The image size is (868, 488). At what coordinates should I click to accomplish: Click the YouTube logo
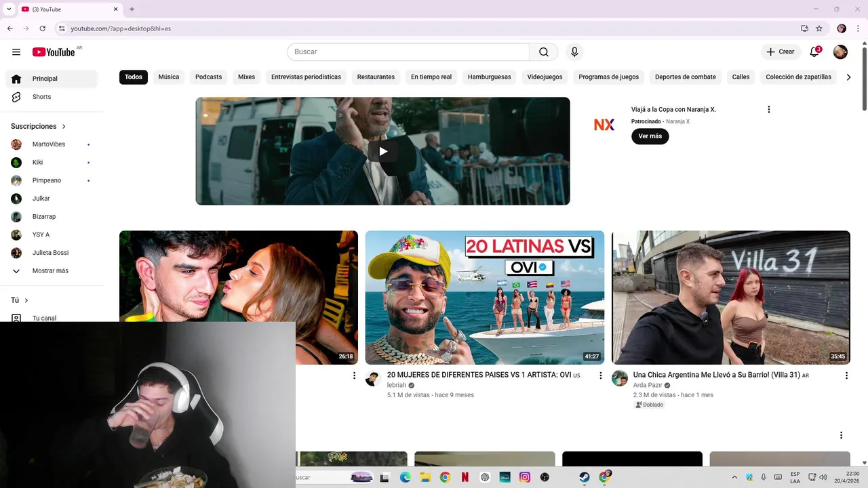click(54, 52)
